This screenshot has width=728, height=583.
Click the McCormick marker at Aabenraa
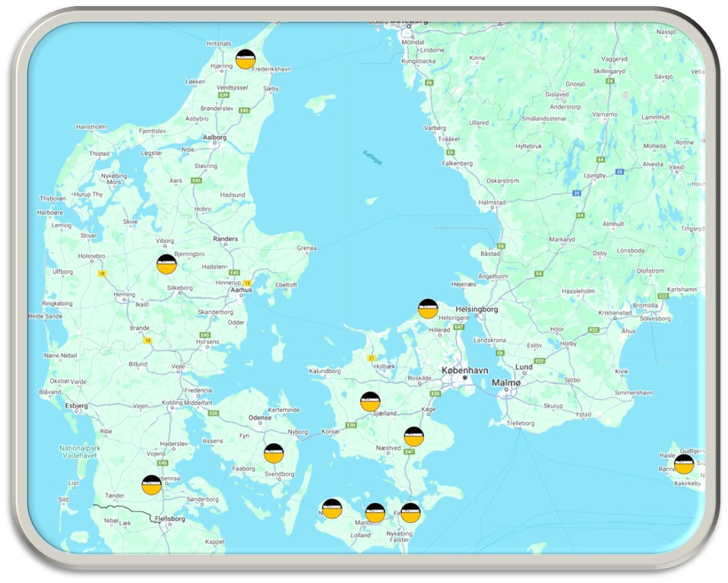coord(151,485)
